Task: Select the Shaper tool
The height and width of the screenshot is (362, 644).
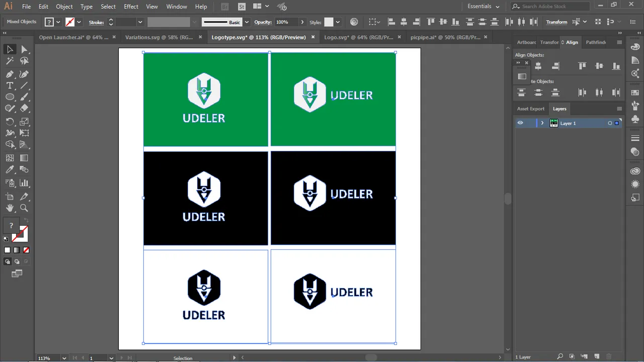Action: (x=10, y=109)
